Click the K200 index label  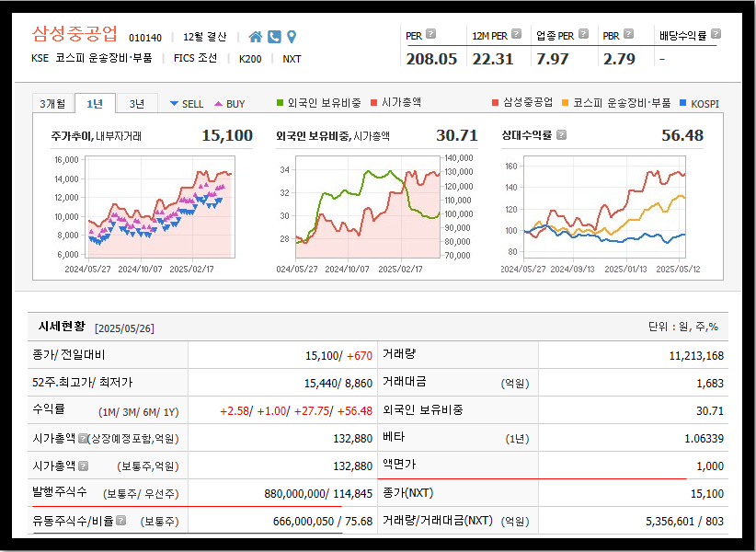pyautogui.click(x=250, y=59)
